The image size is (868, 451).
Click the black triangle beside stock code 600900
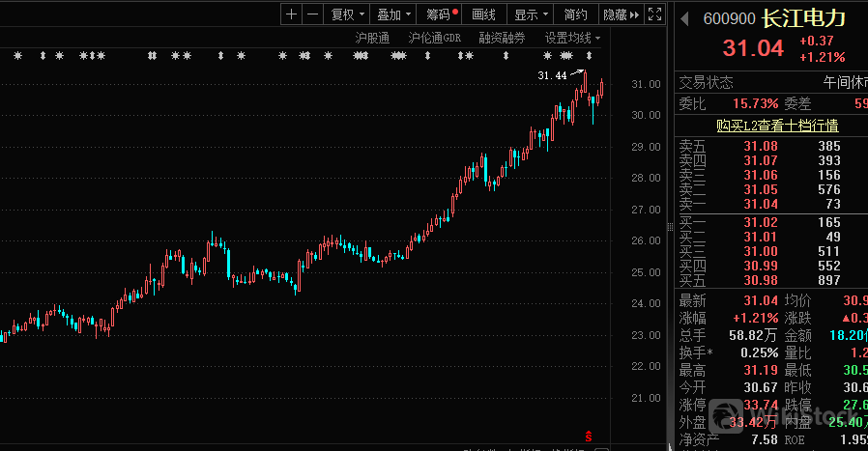(x=684, y=19)
